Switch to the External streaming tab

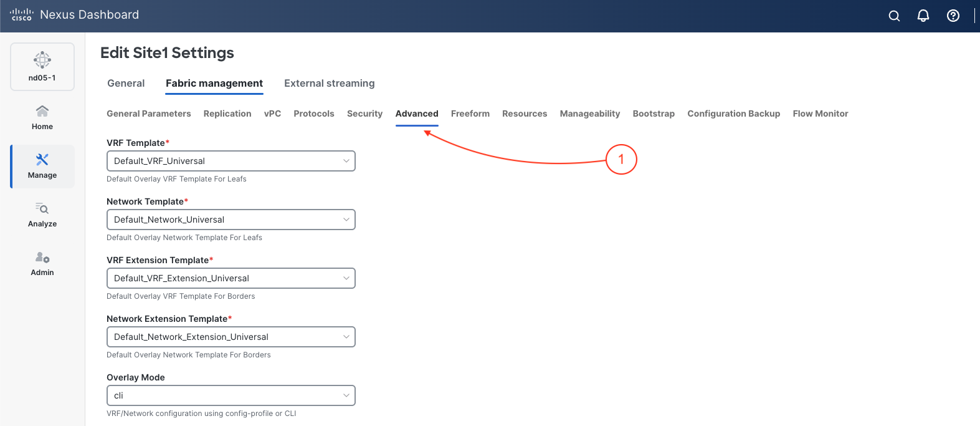(329, 84)
